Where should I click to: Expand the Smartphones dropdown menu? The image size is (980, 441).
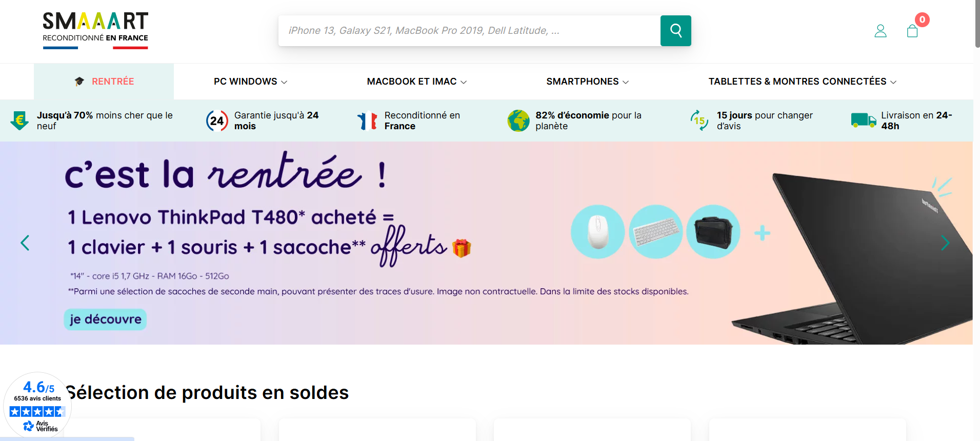[587, 82]
